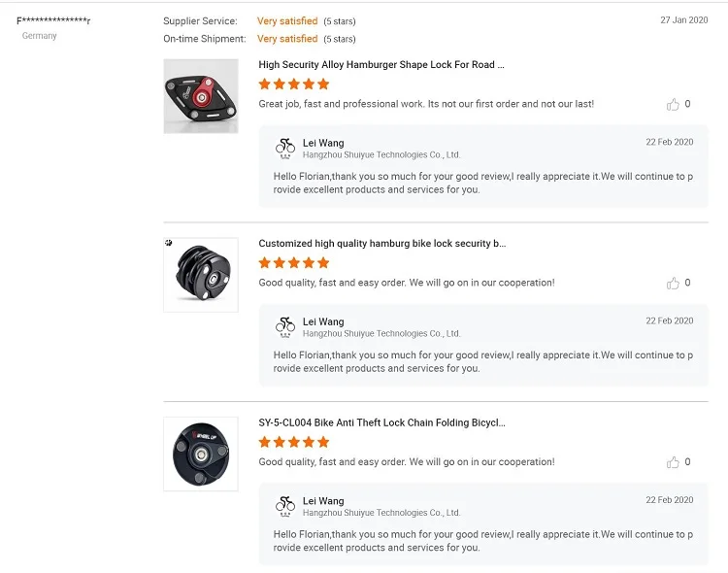This screenshot has height=573, width=728.
Task: Open SY-5-CL004 Bike Anti Theft Lock link
Action: point(381,422)
